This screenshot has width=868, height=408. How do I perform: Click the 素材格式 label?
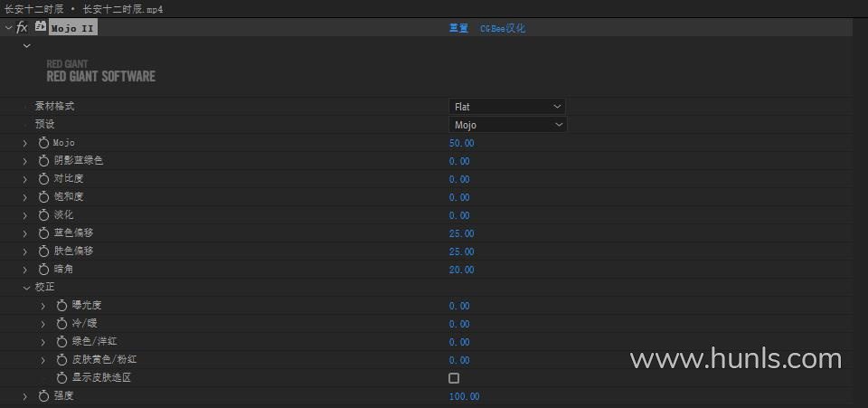[54, 106]
